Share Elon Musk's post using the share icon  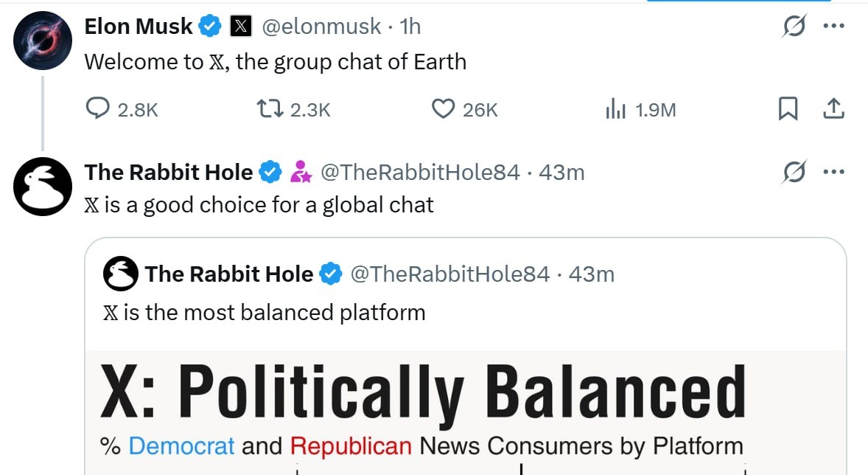pyautogui.click(x=833, y=108)
